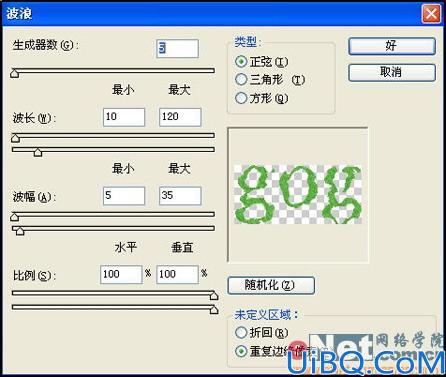Click the wave effect preview thumbnail
The image size is (446, 377).
pos(298,195)
